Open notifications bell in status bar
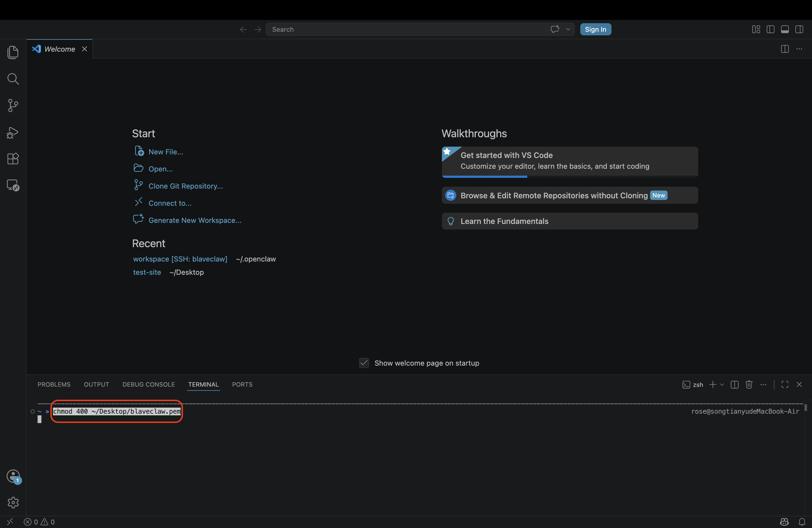 pyautogui.click(x=802, y=522)
